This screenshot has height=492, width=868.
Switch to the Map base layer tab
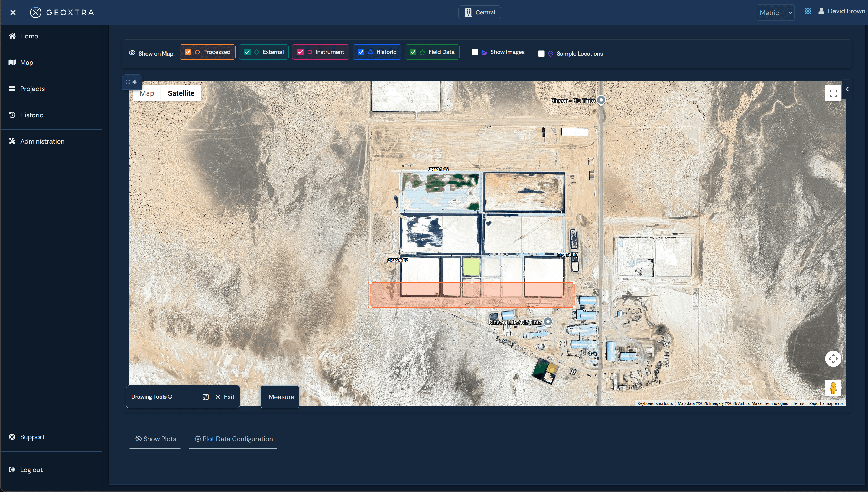146,93
